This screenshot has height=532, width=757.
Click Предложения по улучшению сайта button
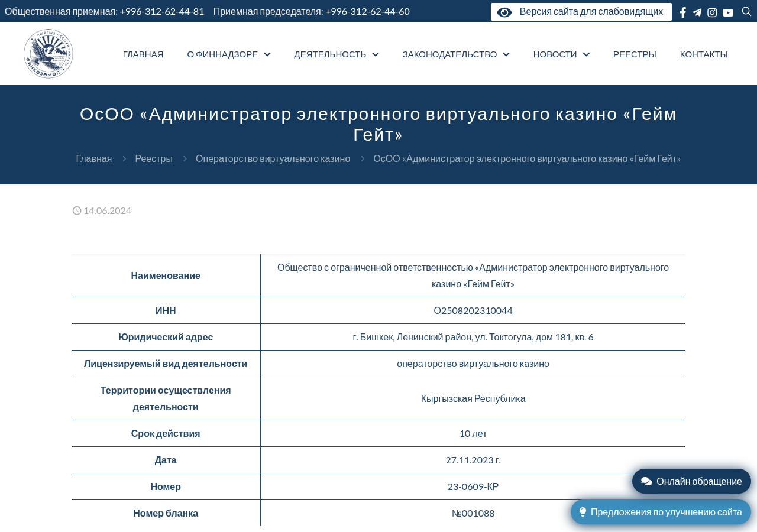click(x=661, y=512)
